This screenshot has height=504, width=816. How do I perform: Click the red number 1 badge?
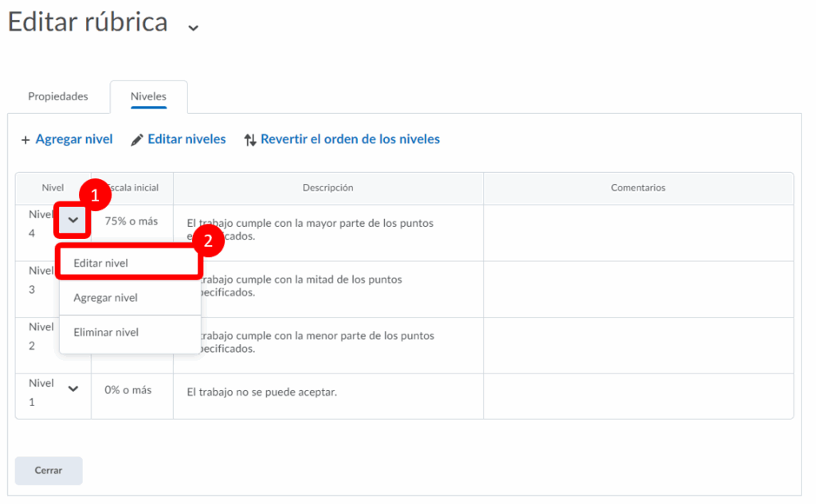pyautogui.click(x=94, y=195)
